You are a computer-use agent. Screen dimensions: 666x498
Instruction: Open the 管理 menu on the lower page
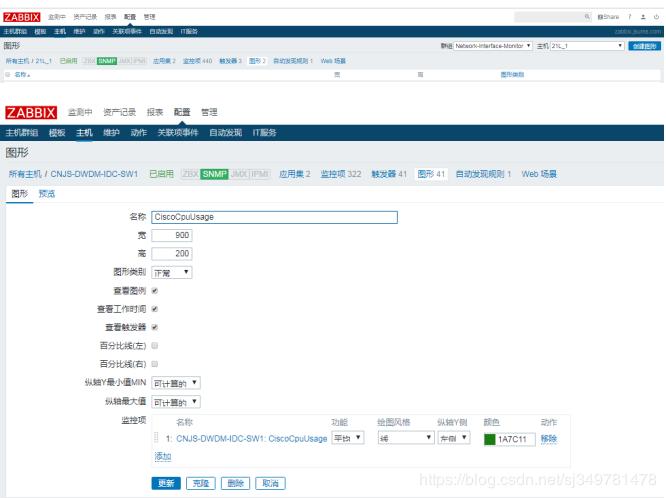tap(209, 112)
